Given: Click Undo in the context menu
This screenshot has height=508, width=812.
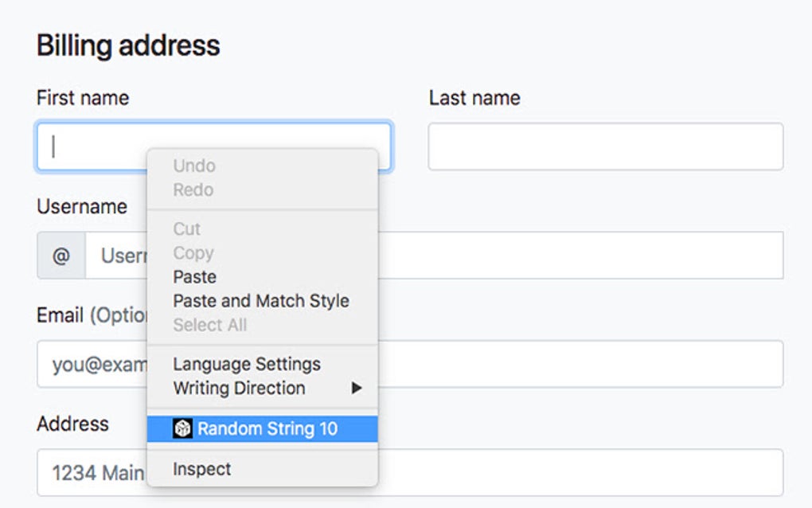Looking at the screenshot, I should click(x=194, y=166).
